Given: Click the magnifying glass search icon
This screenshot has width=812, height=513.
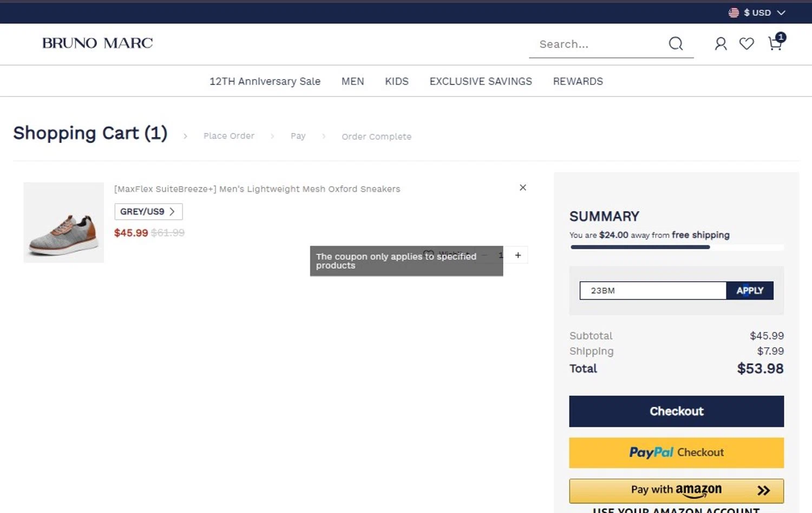Looking at the screenshot, I should (676, 43).
